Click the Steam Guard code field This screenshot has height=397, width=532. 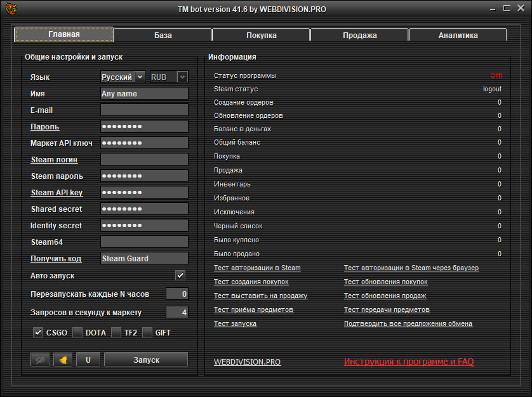144,258
